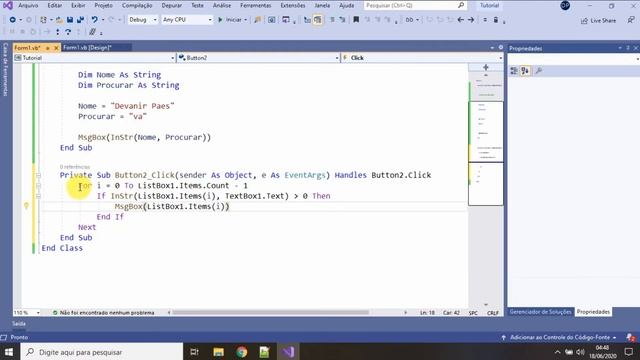Show properties in categorized view
The width and height of the screenshot is (640, 360).
click(514, 71)
